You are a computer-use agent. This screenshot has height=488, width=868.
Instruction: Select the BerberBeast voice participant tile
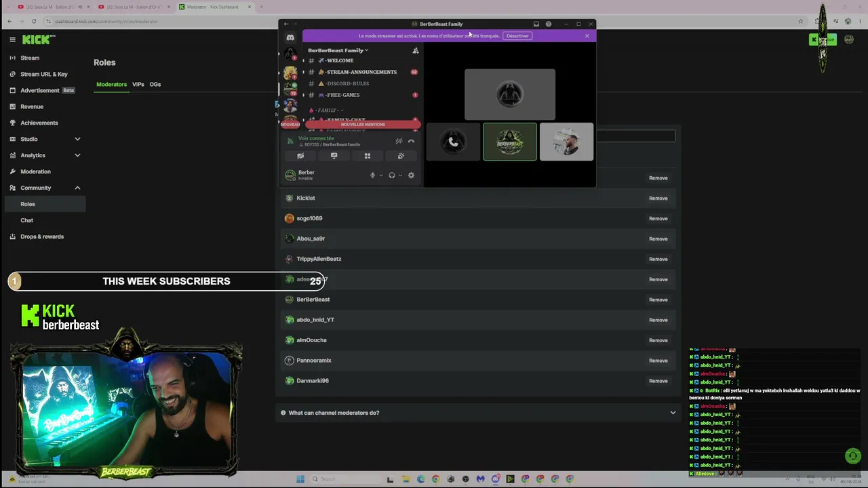[510, 142]
